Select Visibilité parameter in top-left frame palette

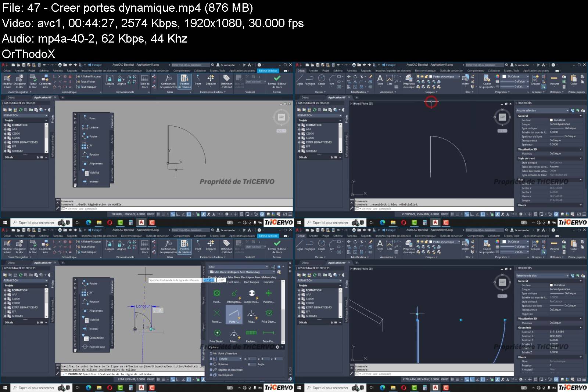(90, 173)
